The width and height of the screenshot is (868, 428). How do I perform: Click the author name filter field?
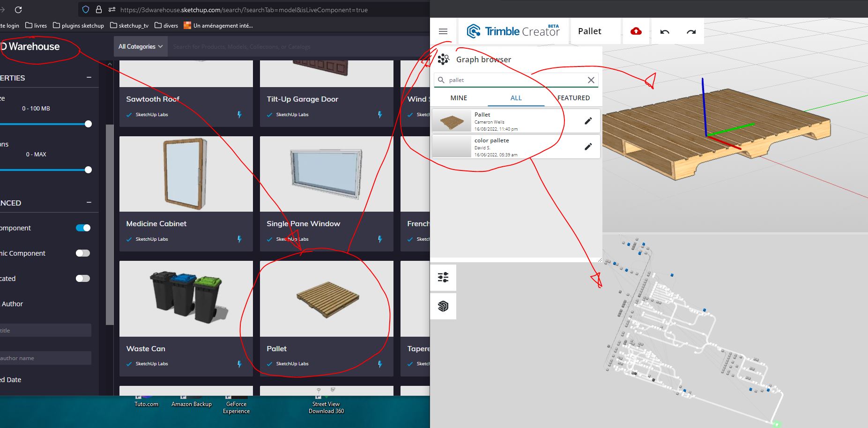pos(45,358)
